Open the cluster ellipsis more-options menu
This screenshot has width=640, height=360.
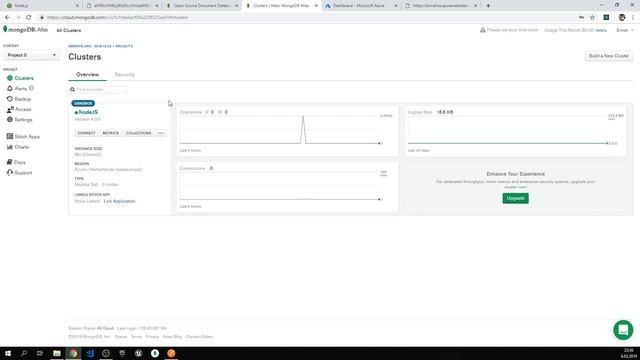(161, 133)
